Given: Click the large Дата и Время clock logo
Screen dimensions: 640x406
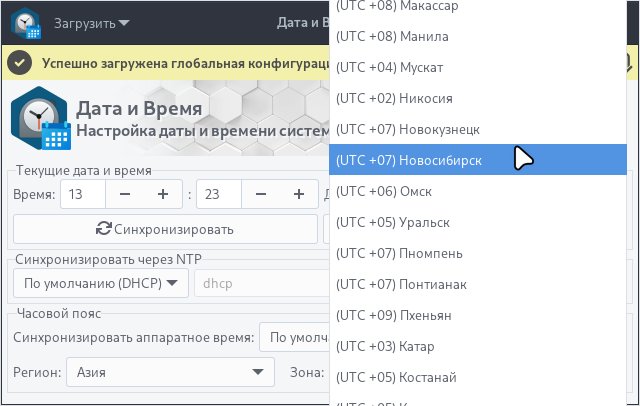Looking at the screenshot, I should tap(40, 118).
